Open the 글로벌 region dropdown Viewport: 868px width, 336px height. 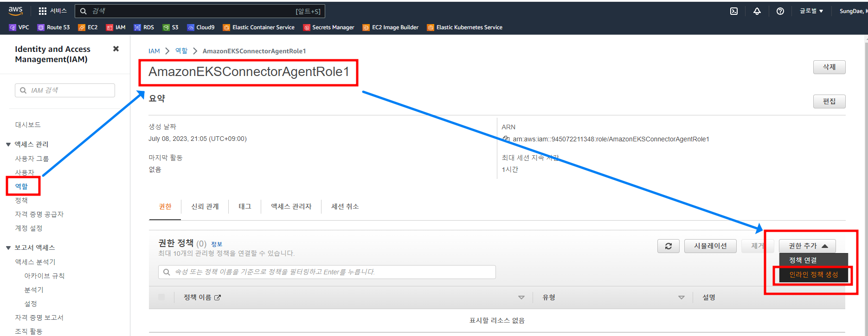pyautogui.click(x=811, y=11)
